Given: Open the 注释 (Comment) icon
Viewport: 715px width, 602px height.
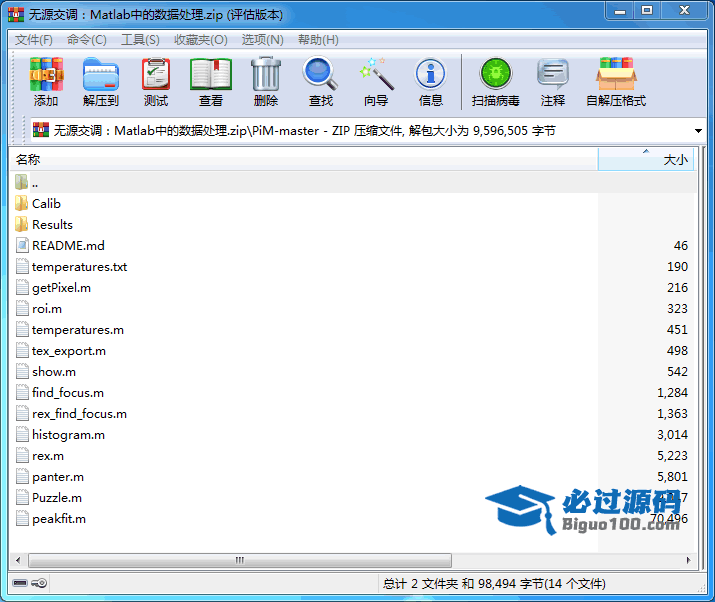Looking at the screenshot, I should point(553,74).
